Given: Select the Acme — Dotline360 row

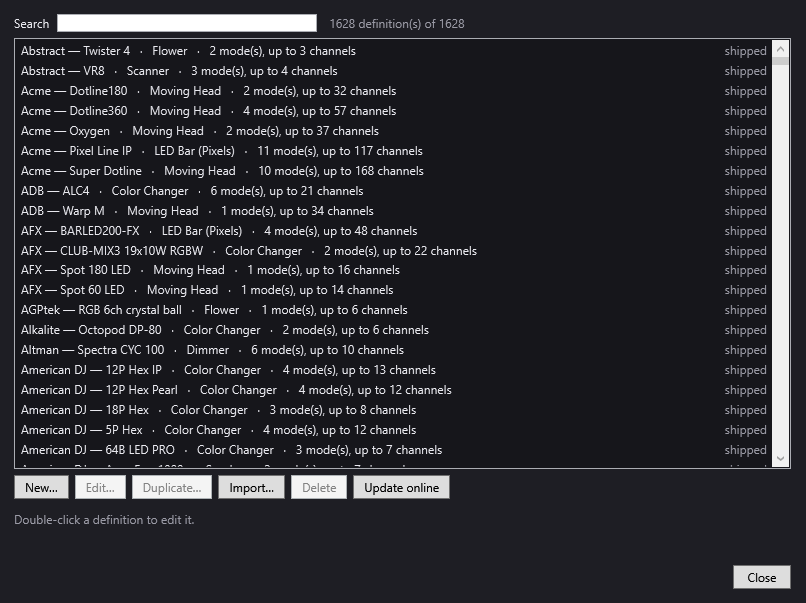Looking at the screenshot, I should [393, 111].
